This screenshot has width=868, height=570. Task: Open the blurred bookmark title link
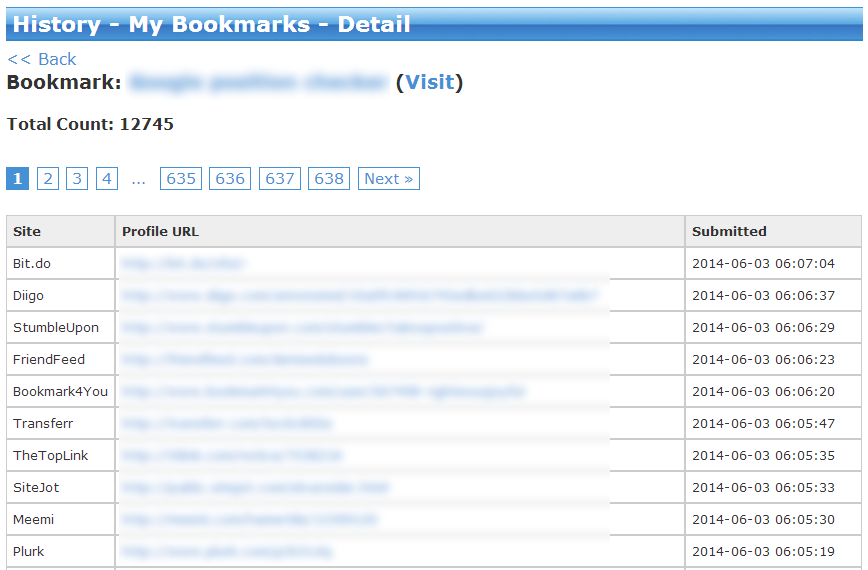pyautogui.click(x=258, y=82)
